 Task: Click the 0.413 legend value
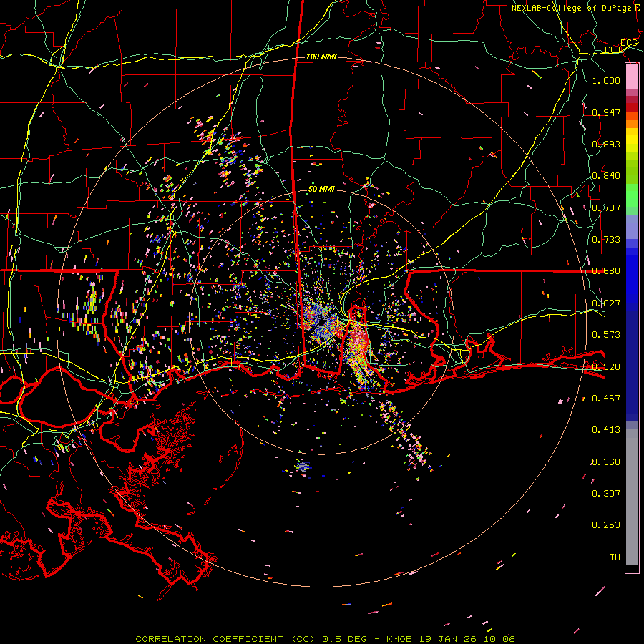pos(606,430)
